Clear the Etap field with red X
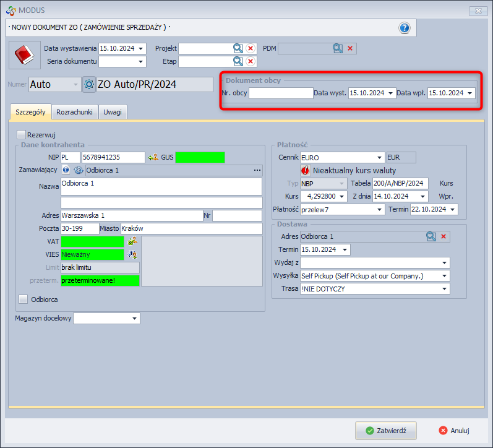This screenshot has height=448, width=493. [x=251, y=61]
